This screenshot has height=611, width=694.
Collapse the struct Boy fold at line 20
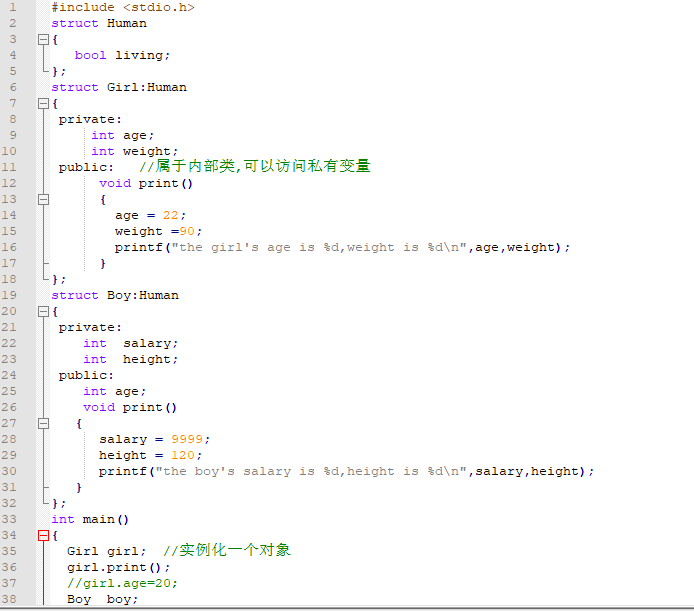coord(43,312)
